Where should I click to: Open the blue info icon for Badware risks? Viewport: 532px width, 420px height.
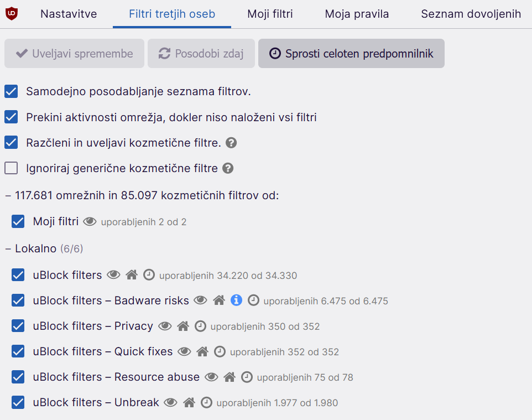[237, 300]
